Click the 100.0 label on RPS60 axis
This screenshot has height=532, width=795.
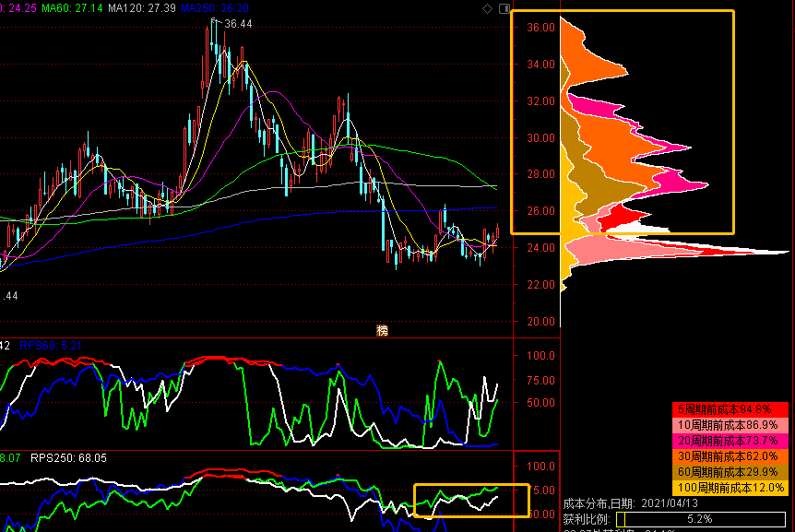pyautogui.click(x=540, y=356)
